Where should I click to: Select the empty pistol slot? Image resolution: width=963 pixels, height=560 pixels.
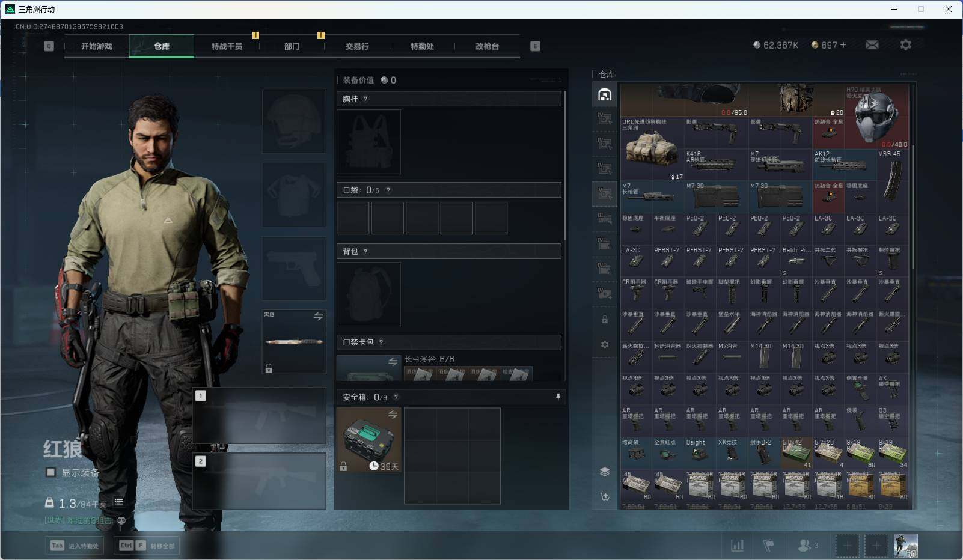(294, 268)
